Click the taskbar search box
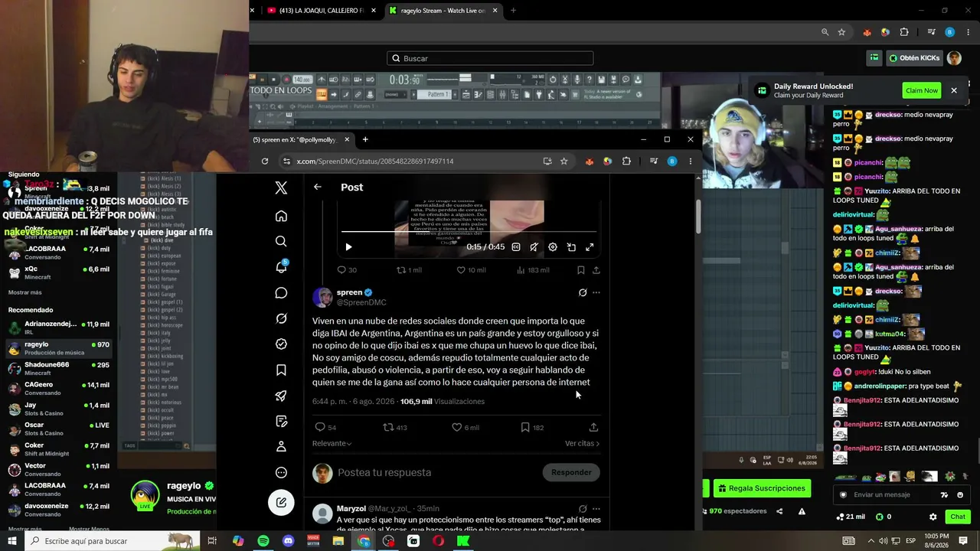Viewport: 980px width, 551px height. coord(111,541)
